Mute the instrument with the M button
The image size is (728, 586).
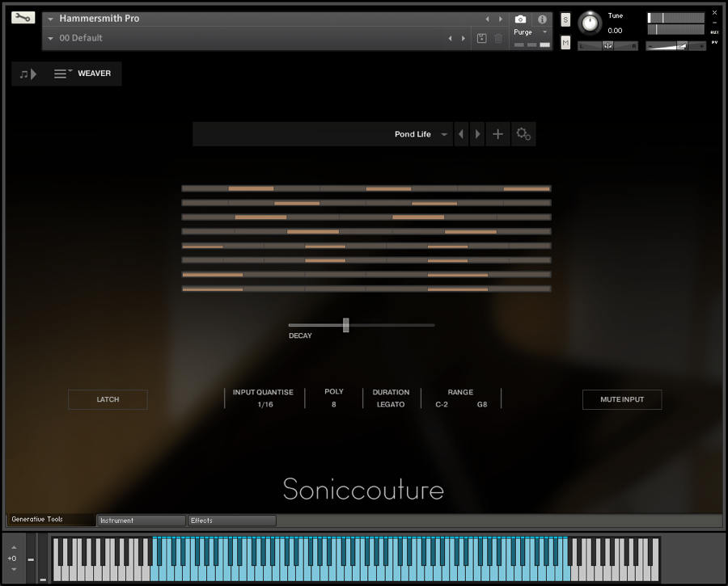[565, 43]
